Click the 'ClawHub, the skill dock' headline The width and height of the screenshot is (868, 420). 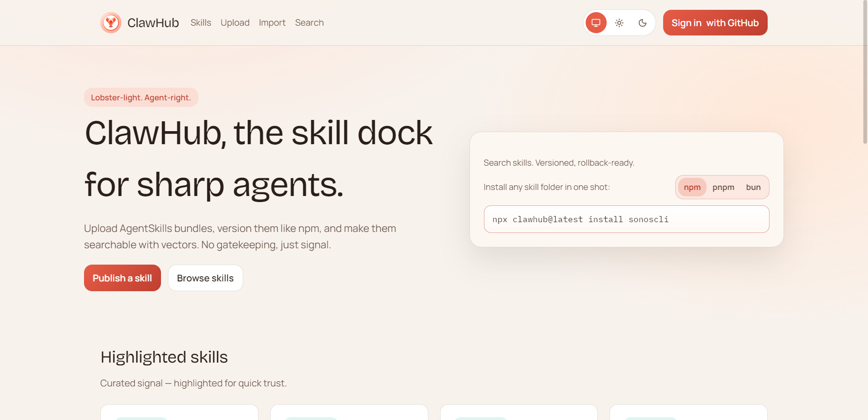(x=259, y=133)
